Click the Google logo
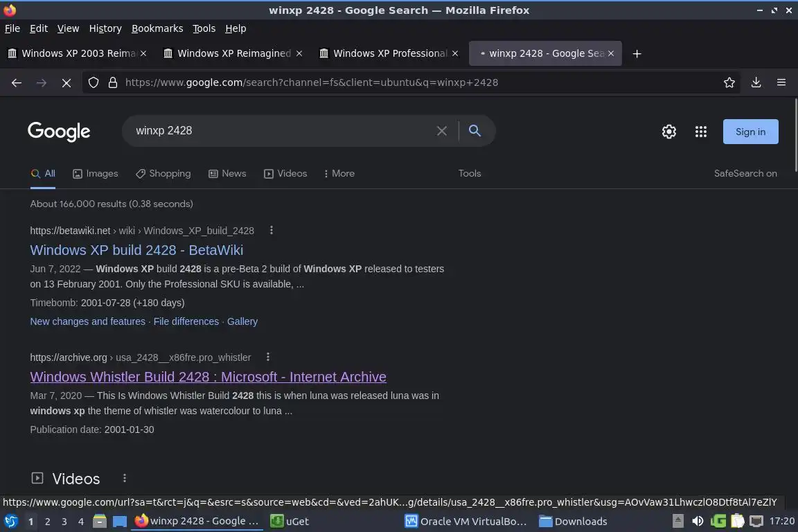 pyautogui.click(x=59, y=132)
